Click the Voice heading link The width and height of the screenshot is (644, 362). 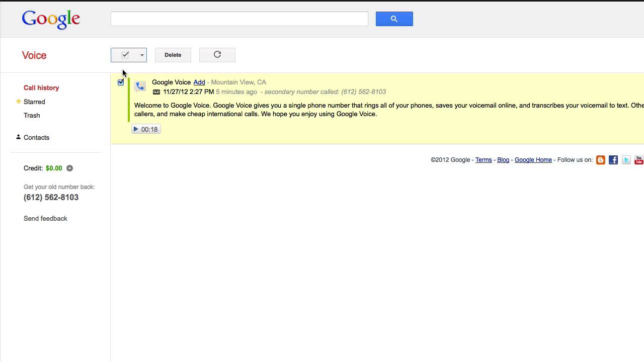34,55
